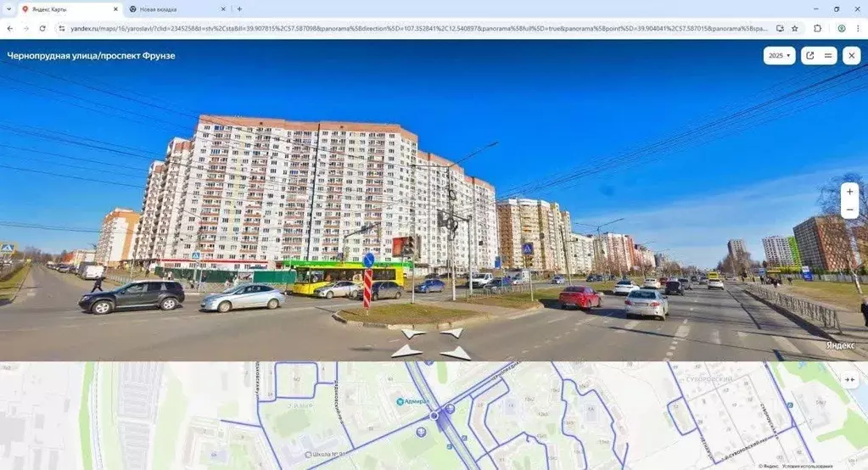The image size is (868, 470).
Task: Reload the page
Action: pos(42,28)
